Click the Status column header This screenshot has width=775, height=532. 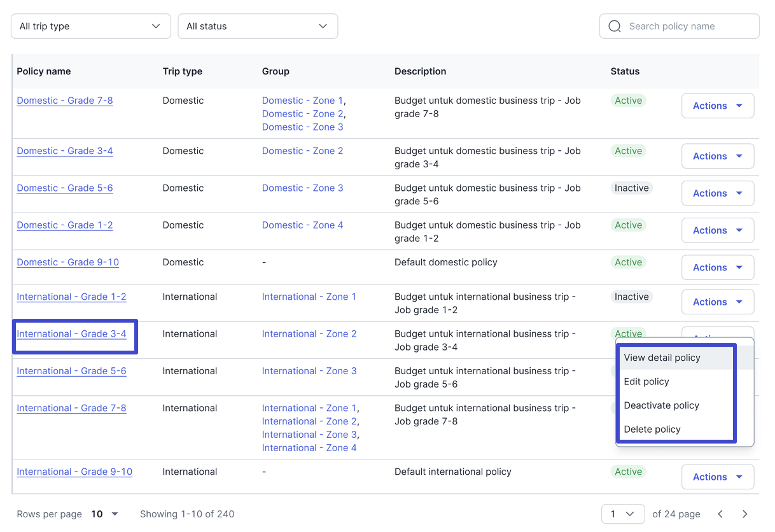[624, 71]
